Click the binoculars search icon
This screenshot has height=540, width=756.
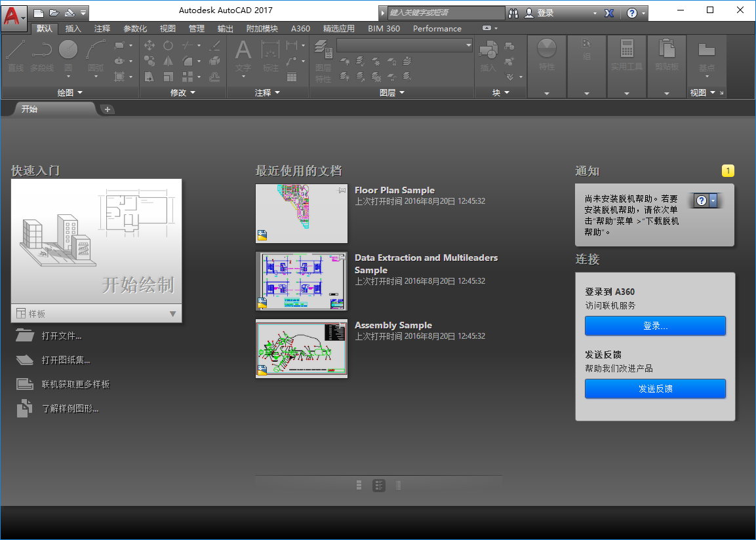[x=513, y=13]
